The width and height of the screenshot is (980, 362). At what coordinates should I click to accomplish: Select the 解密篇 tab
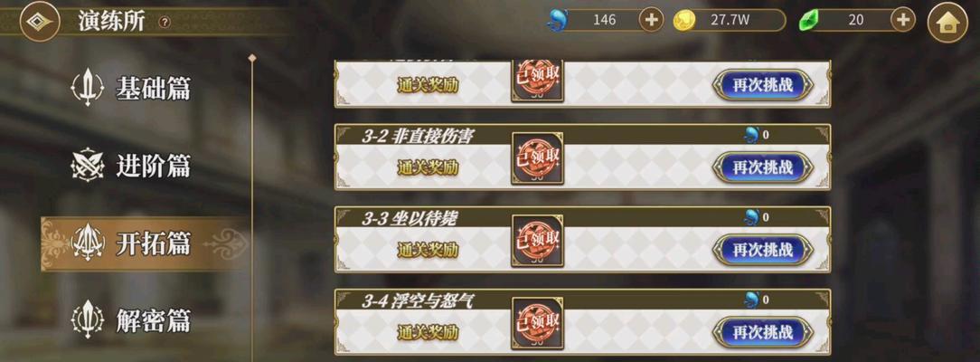pos(131,320)
